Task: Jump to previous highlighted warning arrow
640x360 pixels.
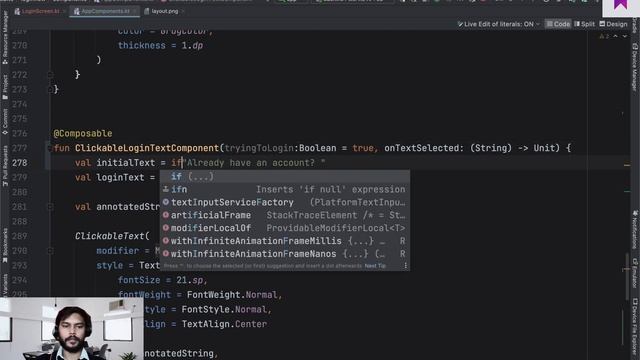Action: pyautogui.click(x=616, y=36)
